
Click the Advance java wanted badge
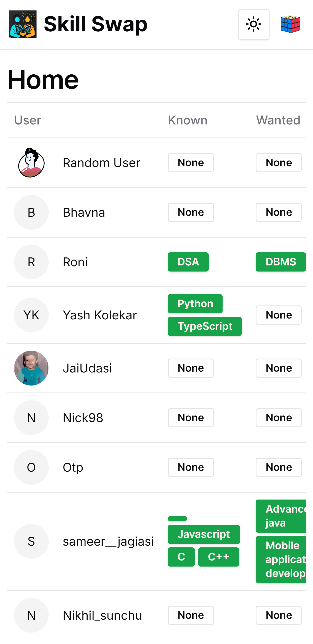pos(281,516)
